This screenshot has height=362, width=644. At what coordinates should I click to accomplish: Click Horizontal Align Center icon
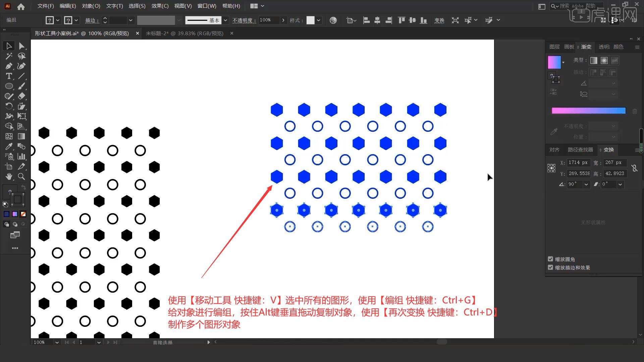pyautogui.click(x=377, y=20)
